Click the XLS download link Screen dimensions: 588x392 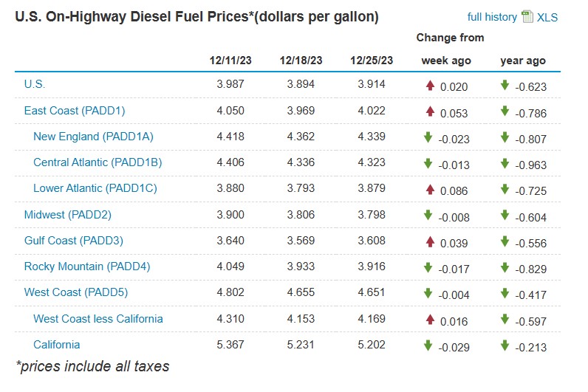pos(547,17)
